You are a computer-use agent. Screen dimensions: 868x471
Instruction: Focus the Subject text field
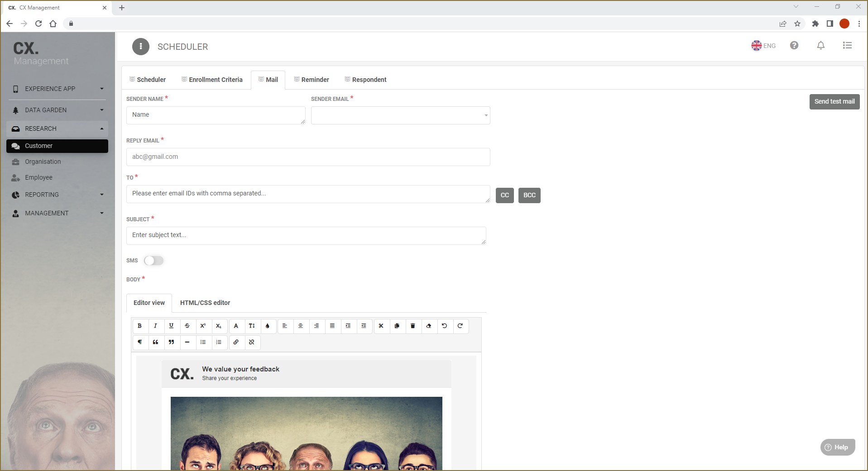pyautogui.click(x=306, y=236)
